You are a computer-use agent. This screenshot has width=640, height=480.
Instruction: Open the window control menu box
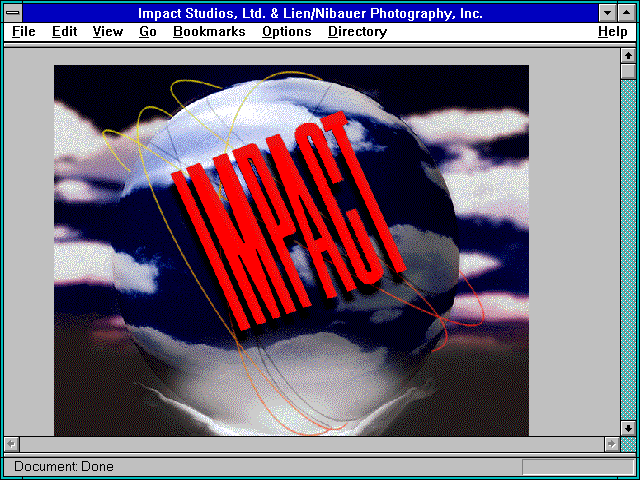(x=13, y=13)
